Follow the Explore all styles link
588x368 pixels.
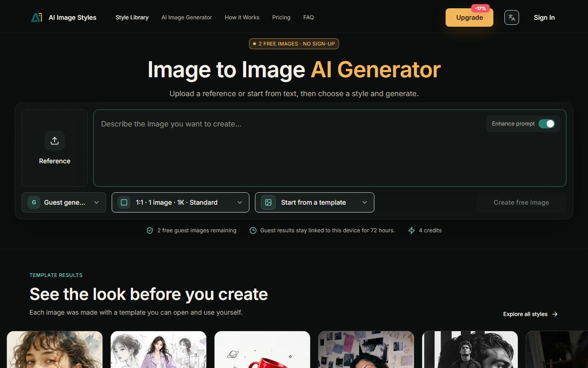coord(531,314)
